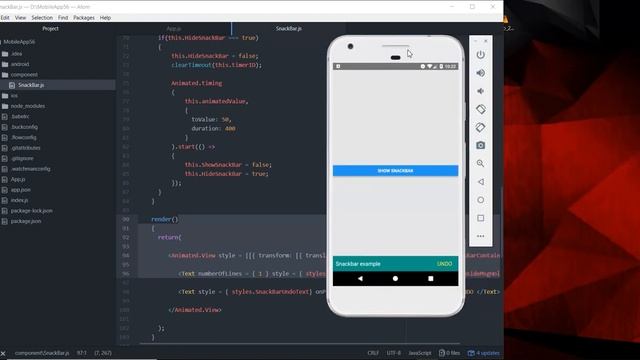Click the UTF-8 encoding selector
The image size is (640, 360).
[x=393, y=353]
